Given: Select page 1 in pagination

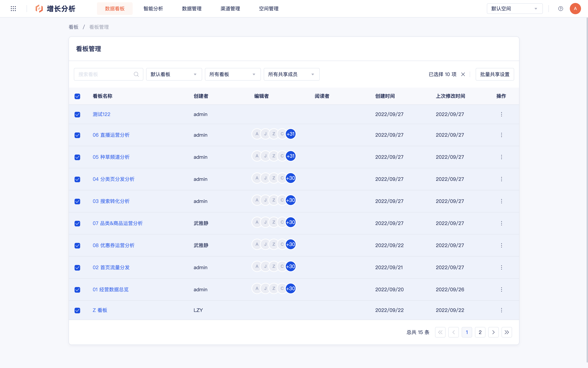Looking at the screenshot, I should coord(467,332).
